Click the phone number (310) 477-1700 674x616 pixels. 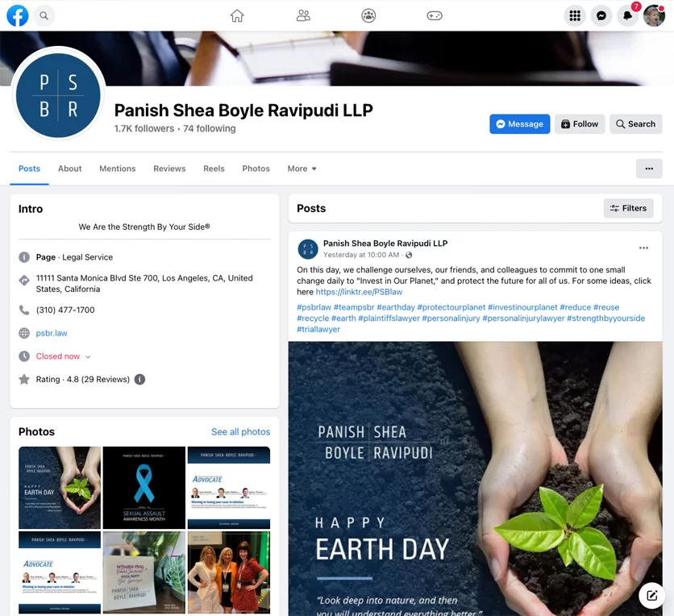pyautogui.click(x=65, y=310)
